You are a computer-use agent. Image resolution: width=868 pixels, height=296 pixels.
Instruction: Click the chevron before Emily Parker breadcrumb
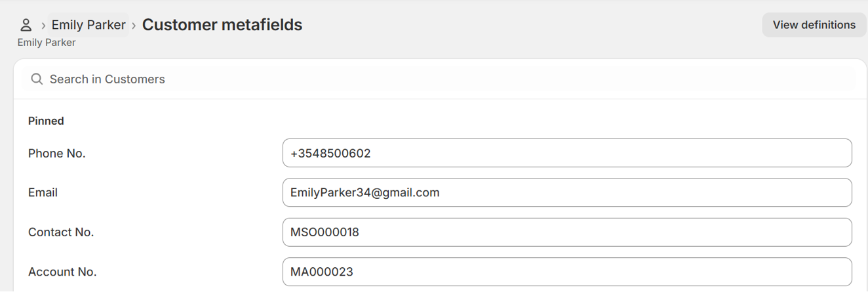pyautogui.click(x=43, y=26)
